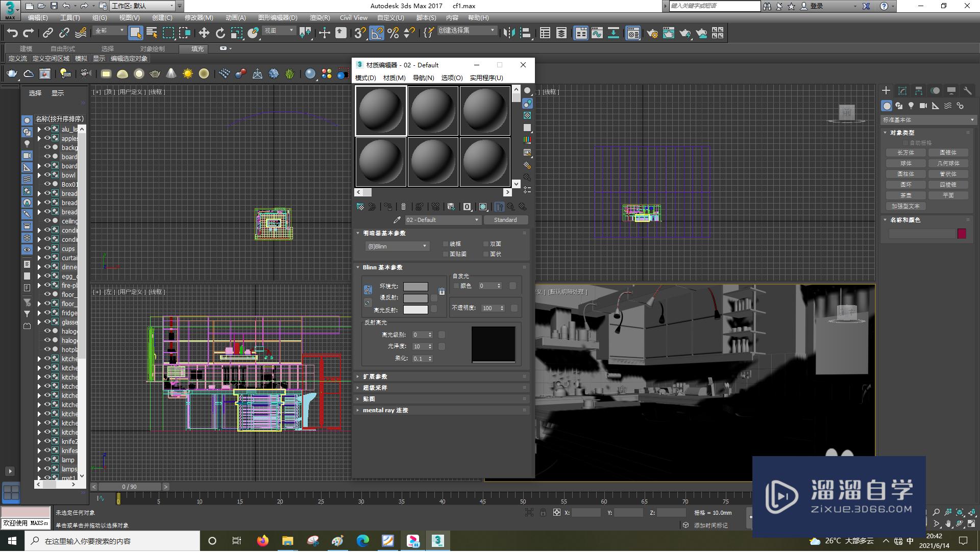Enable the 面状 faceted checkbox

pyautogui.click(x=485, y=254)
